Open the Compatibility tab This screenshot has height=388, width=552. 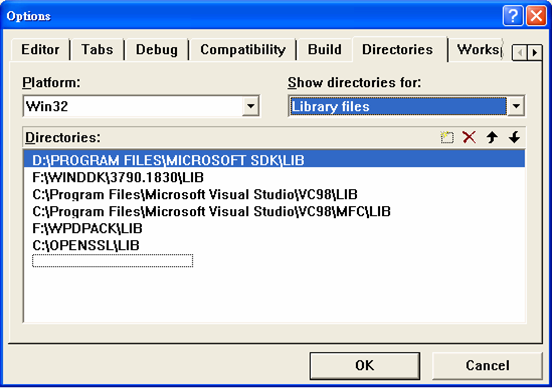243,50
